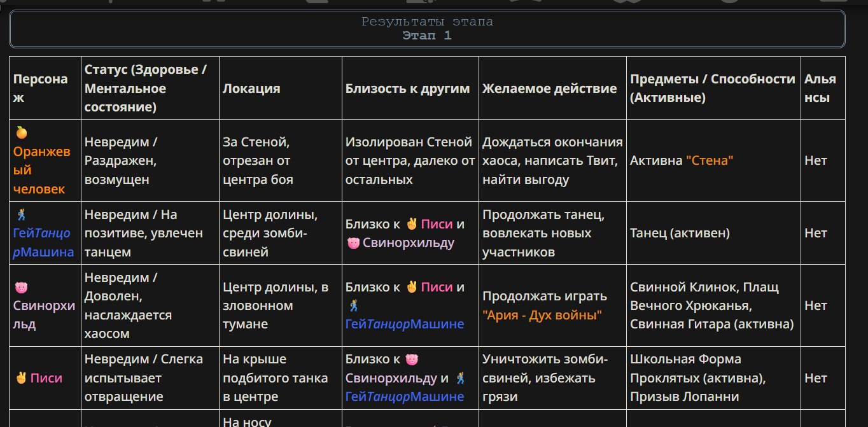
Task: Select "Невредим / Доволен, наслаждается хаосом" cell
Action: 150,305
